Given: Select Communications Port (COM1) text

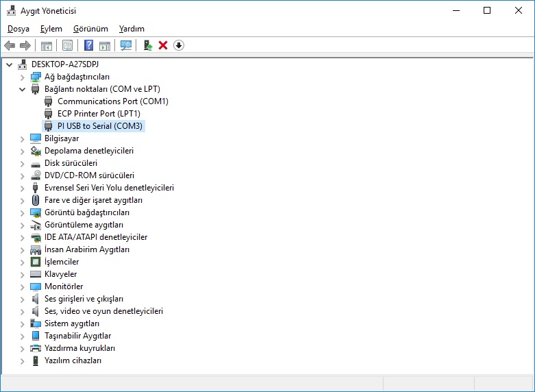Looking at the screenshot, I should pos(113,101).
